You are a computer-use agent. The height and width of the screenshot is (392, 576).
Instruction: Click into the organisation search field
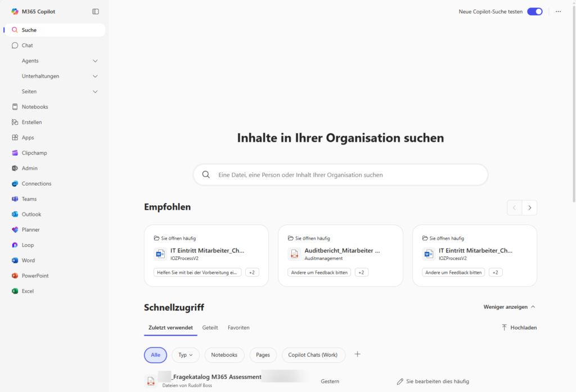(340, 174)
